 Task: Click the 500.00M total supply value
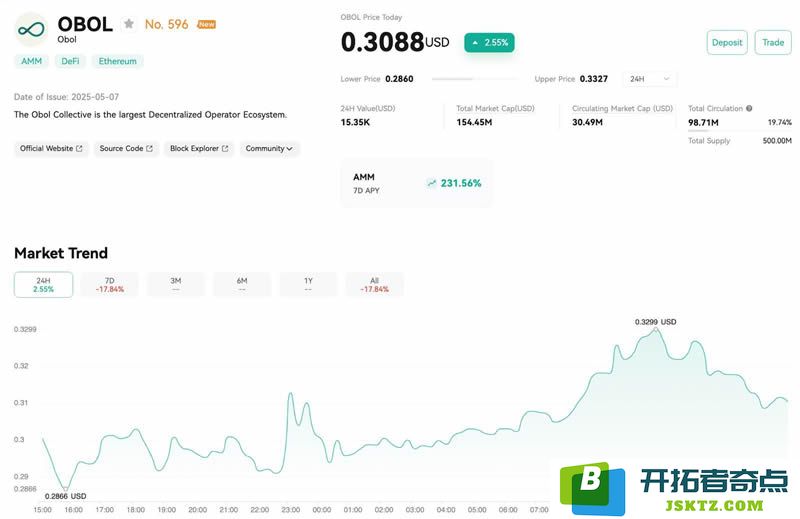click(777, 141)
